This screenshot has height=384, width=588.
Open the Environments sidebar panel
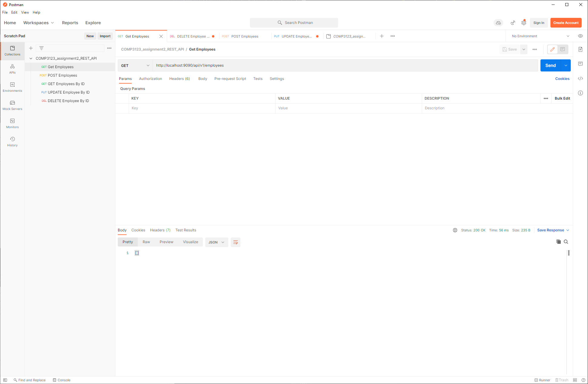tap(12, 87)
